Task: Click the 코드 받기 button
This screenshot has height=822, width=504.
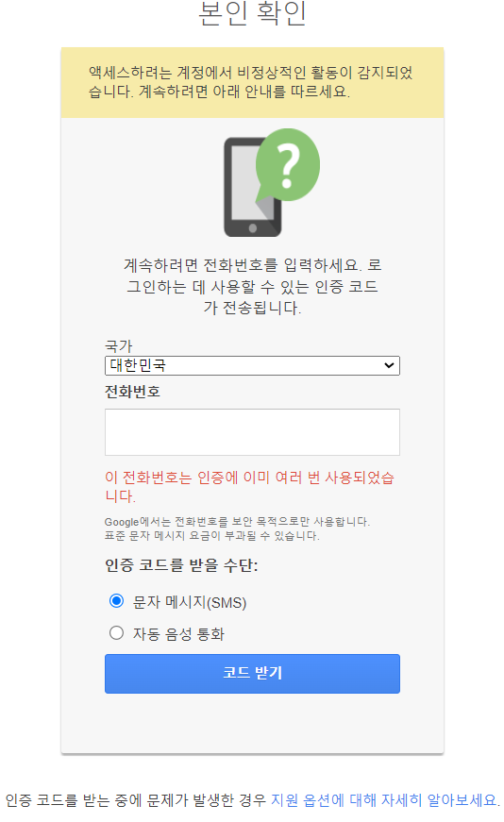Action: point(252,674)
